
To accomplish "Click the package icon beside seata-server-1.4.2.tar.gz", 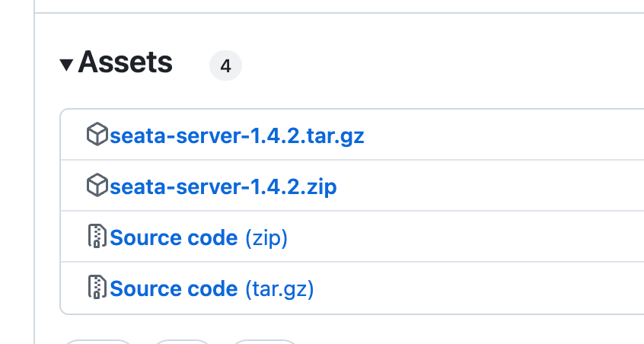I will tap(97, 134).
